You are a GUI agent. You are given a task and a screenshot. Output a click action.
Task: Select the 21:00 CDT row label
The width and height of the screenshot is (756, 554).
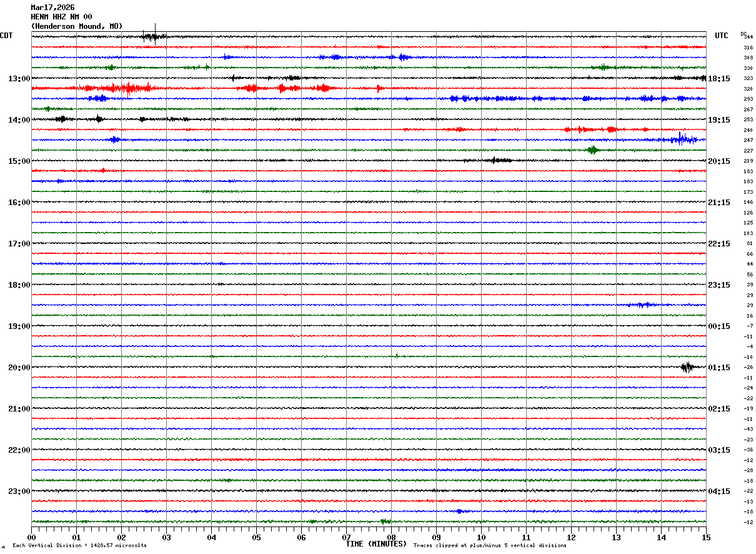click(19, 408)
